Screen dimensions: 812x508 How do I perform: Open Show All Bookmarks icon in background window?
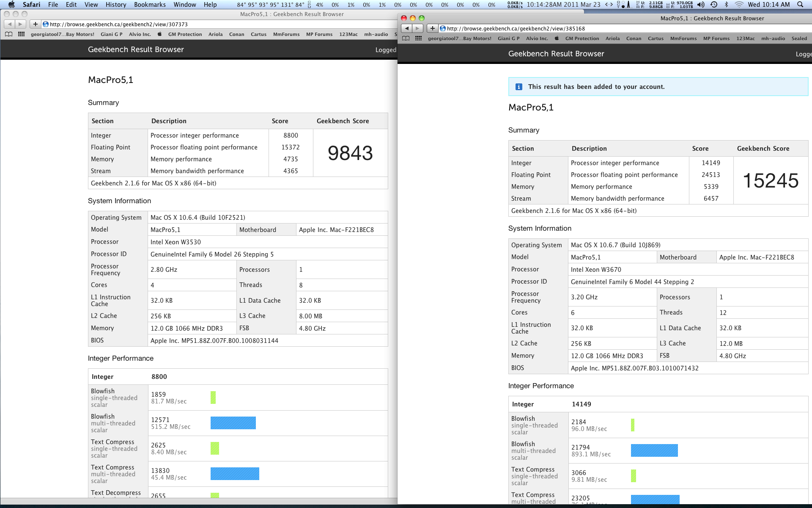coord(9,34)
